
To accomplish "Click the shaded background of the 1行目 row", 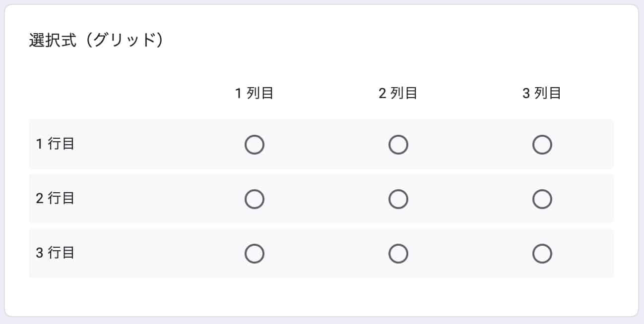I will point(149,144).
